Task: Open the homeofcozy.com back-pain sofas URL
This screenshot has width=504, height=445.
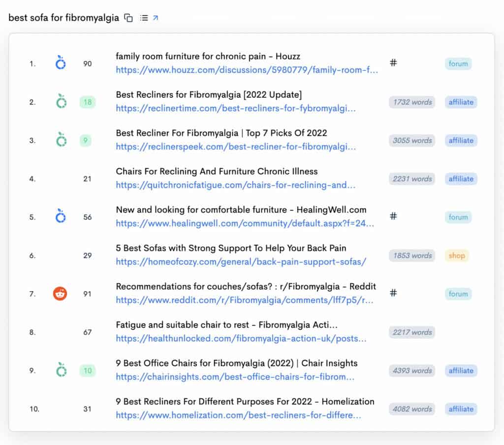Action: [x=241, y=262]
